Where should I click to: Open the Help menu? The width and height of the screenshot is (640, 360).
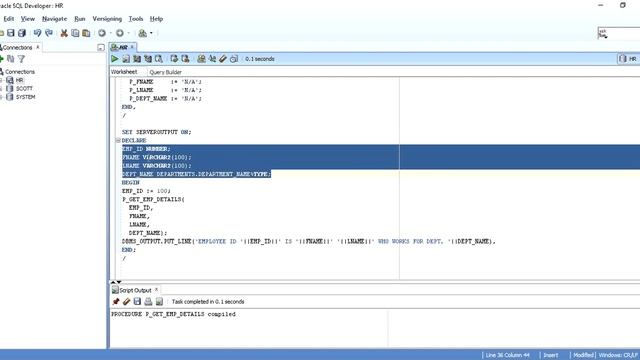[156, 19]
